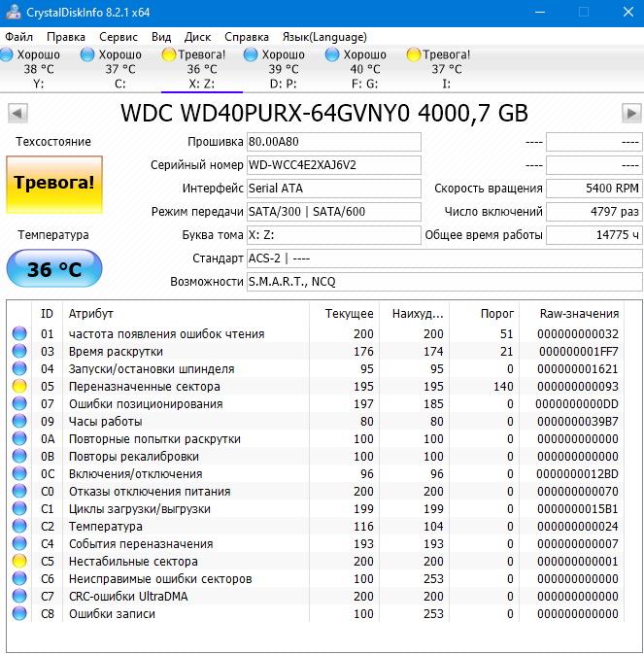Open the Правка menu
Viewport: 644px width, 655px height.
(x=66, y=37)
